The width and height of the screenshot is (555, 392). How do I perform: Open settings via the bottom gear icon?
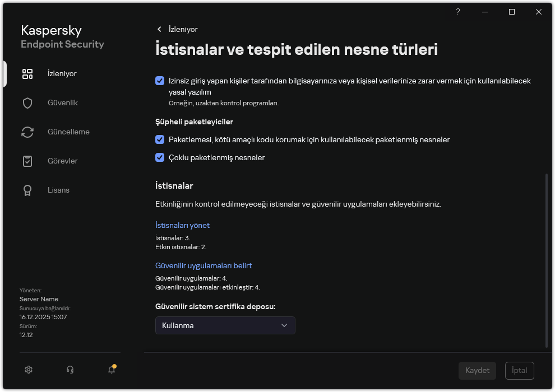[x=29, y=370]
